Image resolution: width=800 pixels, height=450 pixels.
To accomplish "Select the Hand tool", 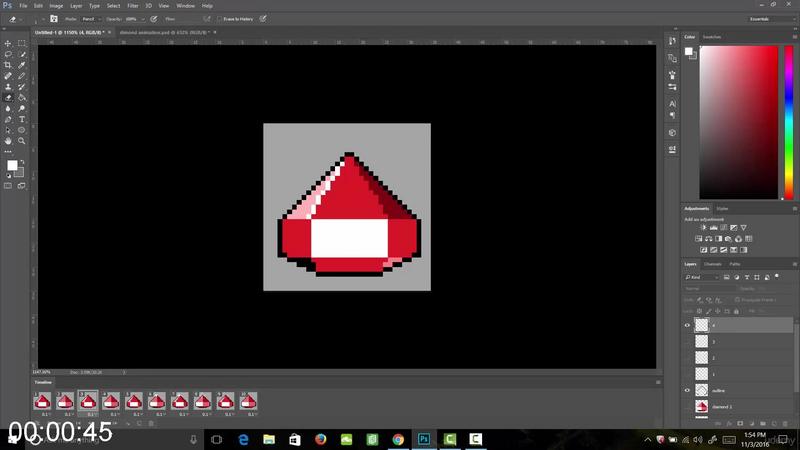I will [8, 141].
